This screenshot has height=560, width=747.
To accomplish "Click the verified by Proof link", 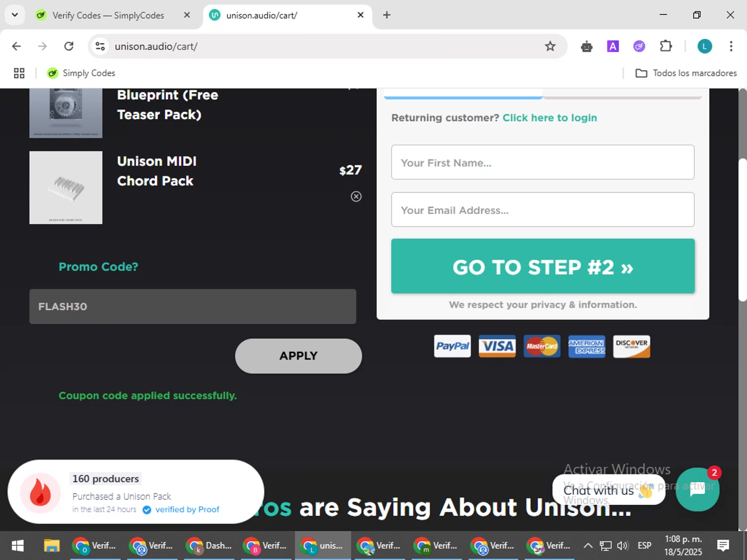I will click(187, 509).
